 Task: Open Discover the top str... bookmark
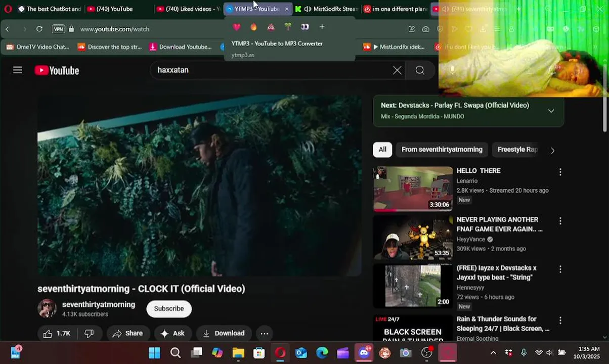tap(110, 47)
